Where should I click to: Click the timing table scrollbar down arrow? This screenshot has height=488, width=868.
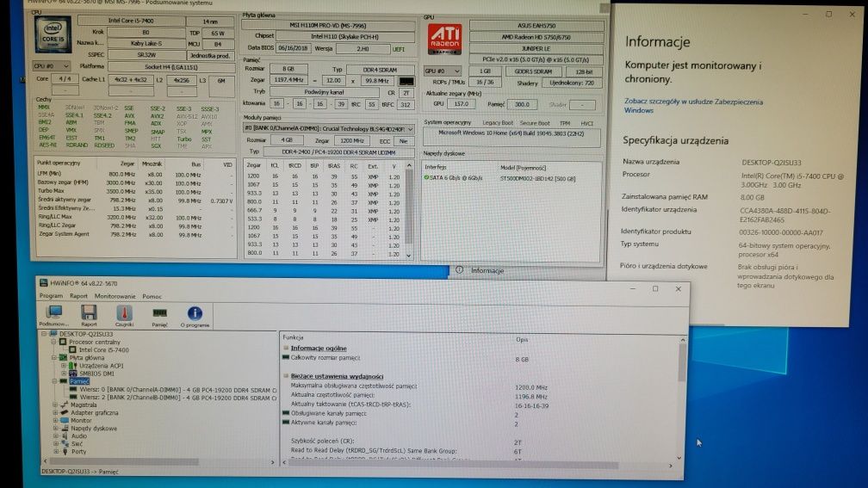tap(409, 255)
